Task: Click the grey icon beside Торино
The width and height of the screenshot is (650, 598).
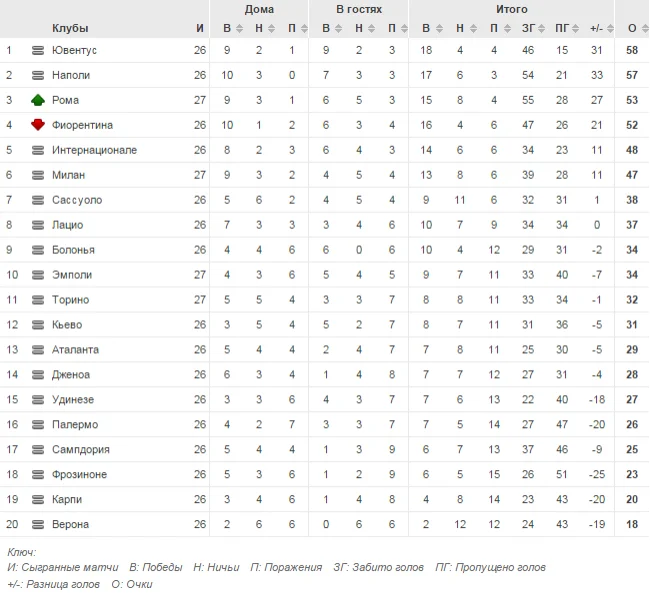Action: [x=38, y=300]
